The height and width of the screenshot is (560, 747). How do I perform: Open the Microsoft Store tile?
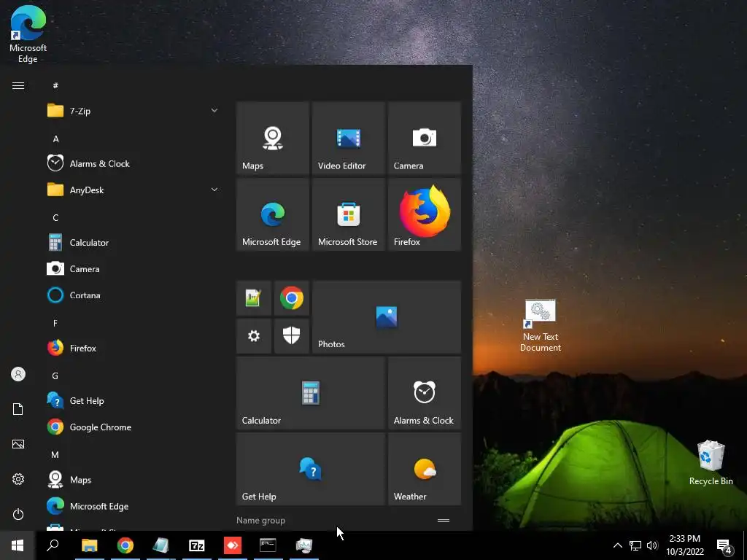point(348,214)
